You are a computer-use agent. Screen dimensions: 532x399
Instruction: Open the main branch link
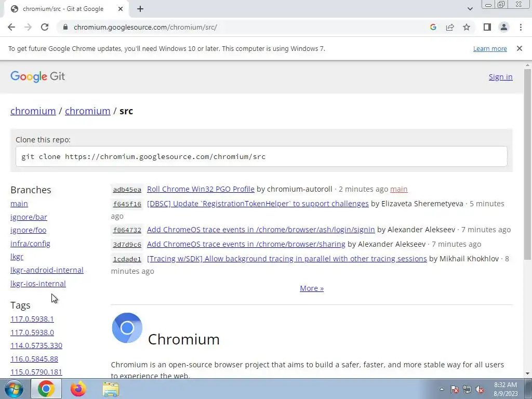coord(19,204)
